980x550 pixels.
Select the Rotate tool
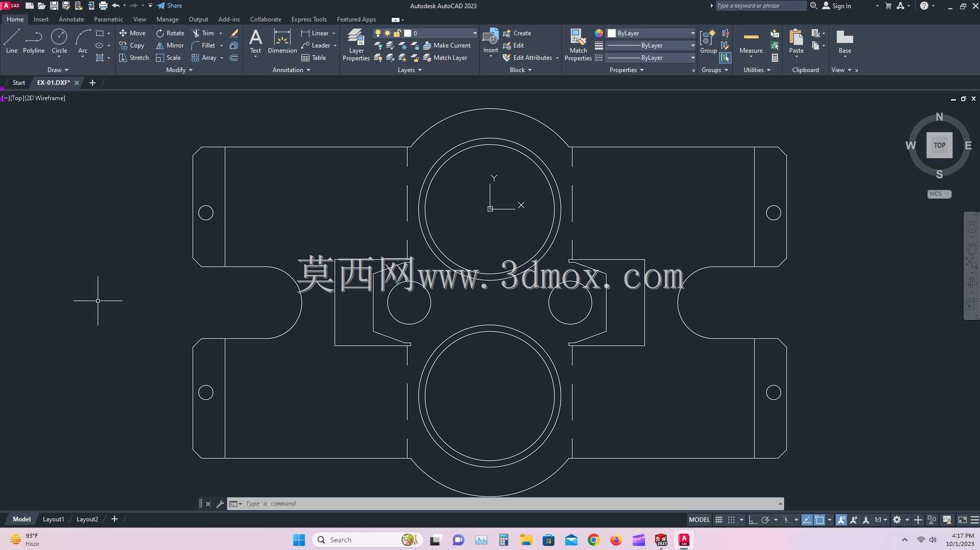pos(170,33)
